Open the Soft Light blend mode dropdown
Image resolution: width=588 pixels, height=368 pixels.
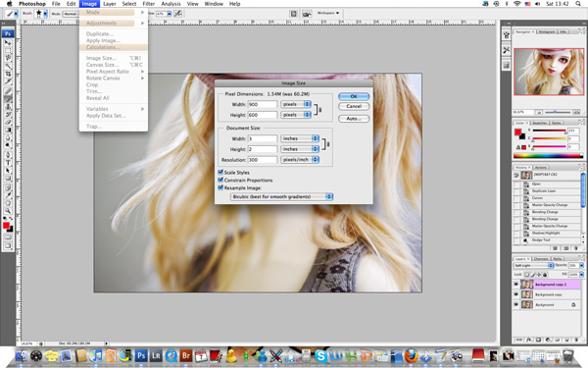534,266
